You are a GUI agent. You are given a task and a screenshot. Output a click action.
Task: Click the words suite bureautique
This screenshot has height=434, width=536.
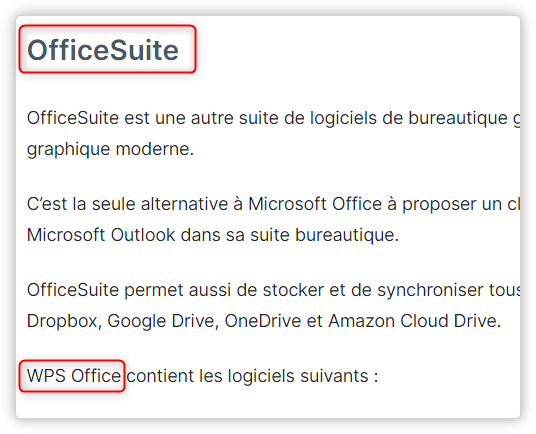[324, 235]
